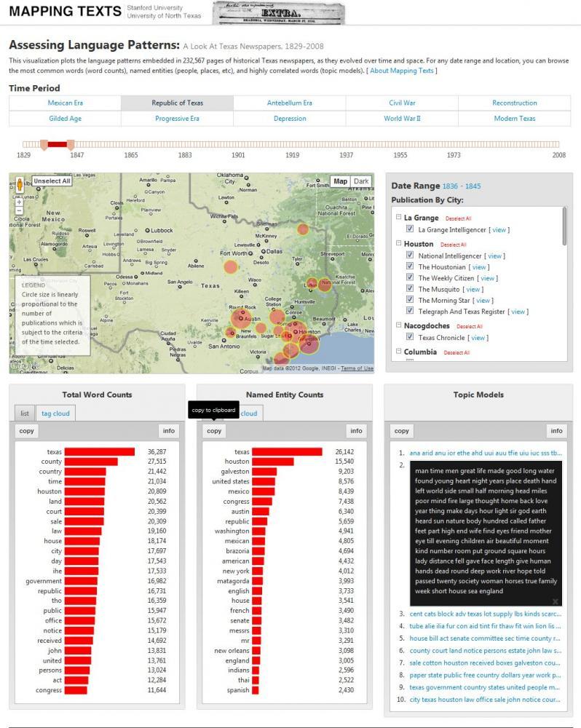Screen dimensions: 581x728
Task: Switch the map to Dark style
Action: 361,181
